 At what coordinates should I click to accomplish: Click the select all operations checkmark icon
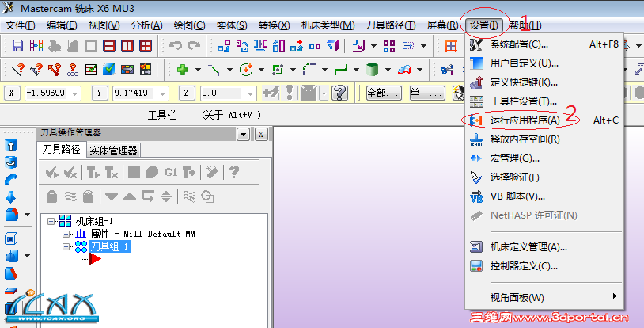[51, 172]
